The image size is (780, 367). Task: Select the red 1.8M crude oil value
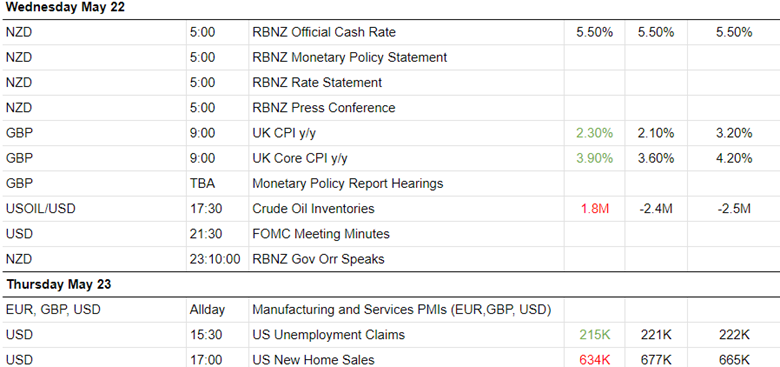click(x=594, y=209)
